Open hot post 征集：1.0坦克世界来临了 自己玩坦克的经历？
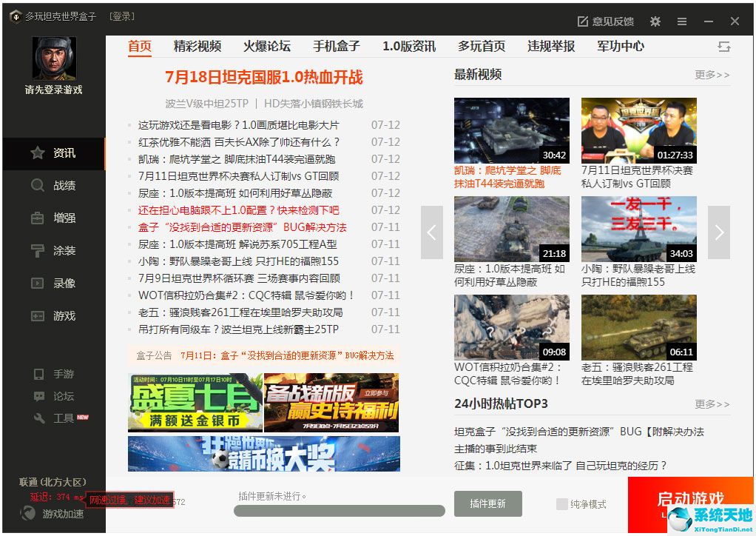Viewport: 756px width, 536px height. point(561,466)
